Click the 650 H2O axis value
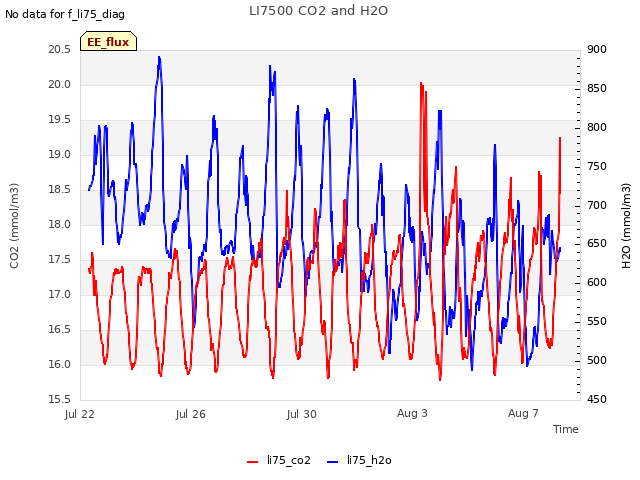 click(x=597, y=244)
